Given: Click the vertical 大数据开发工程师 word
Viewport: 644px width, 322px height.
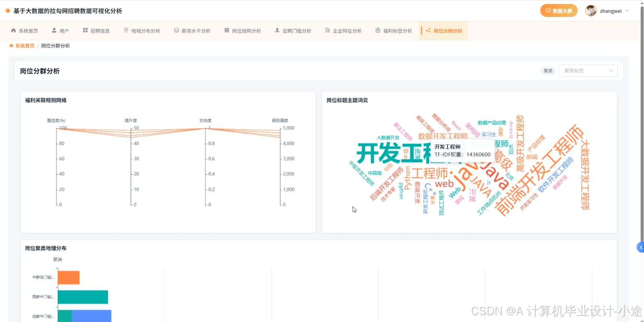Looking at the screenshot, I should 585,175.
